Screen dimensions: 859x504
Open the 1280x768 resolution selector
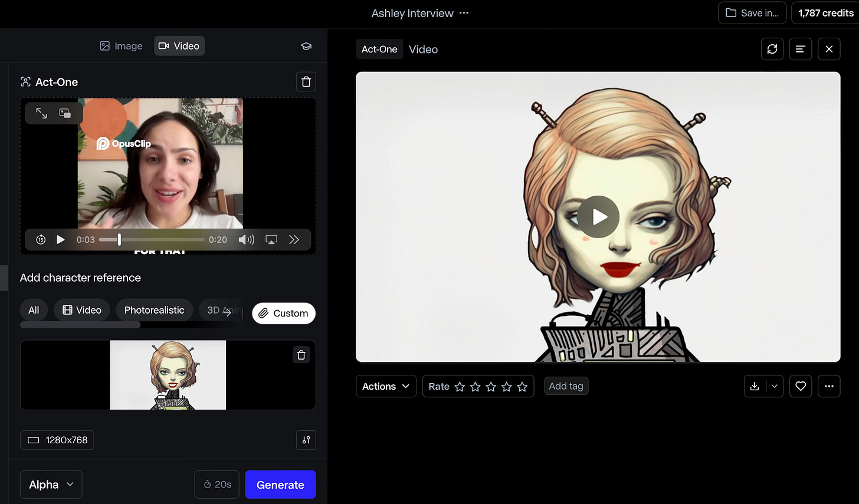[57, 440]
